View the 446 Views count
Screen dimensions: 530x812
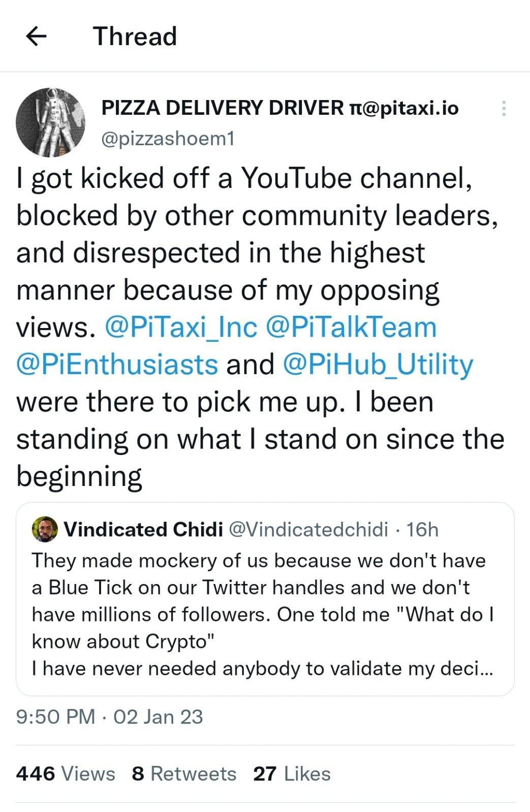click(x=66, y=773)
